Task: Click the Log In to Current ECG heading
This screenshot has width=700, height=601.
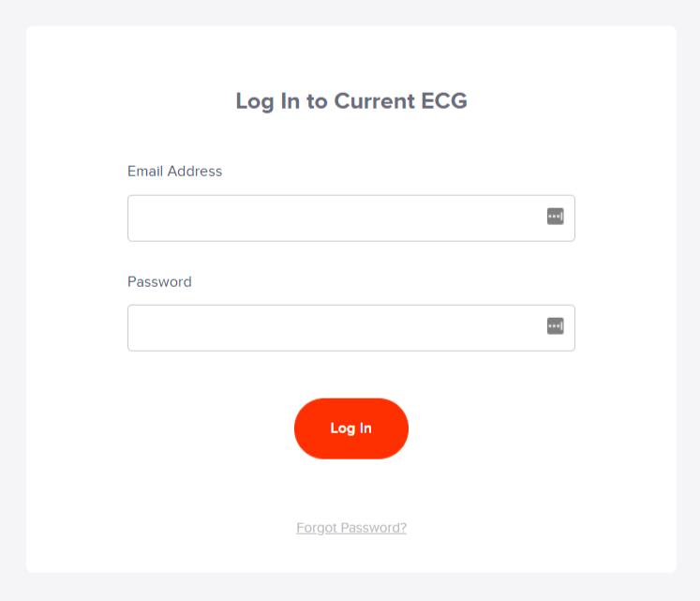Action: [351, 101]
